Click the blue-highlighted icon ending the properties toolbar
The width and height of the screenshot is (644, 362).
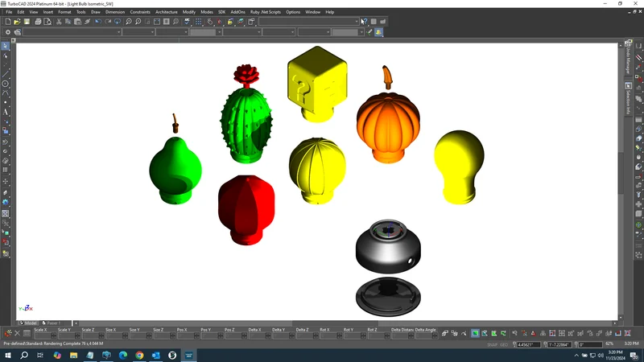click(x=378, y=32)
